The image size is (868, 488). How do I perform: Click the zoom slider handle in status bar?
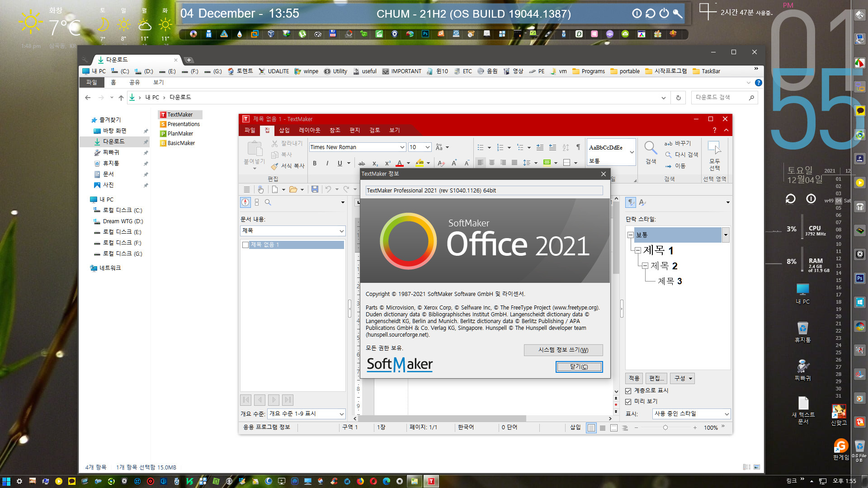[665, 428]
